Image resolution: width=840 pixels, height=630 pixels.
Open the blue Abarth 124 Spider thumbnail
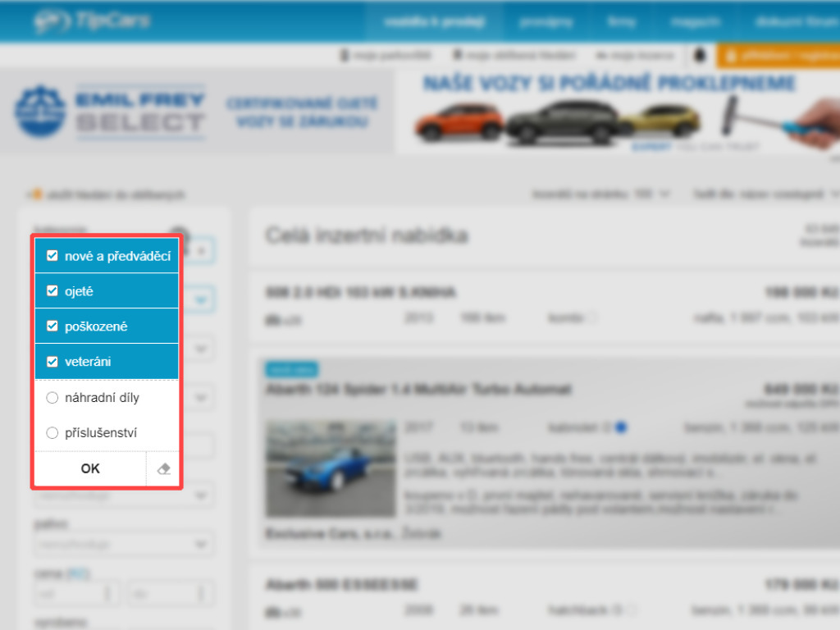(330, 468)
